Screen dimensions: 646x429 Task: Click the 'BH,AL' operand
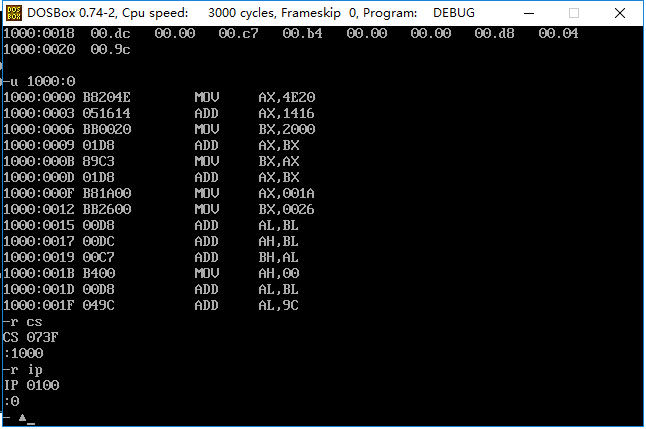point(279,258)
